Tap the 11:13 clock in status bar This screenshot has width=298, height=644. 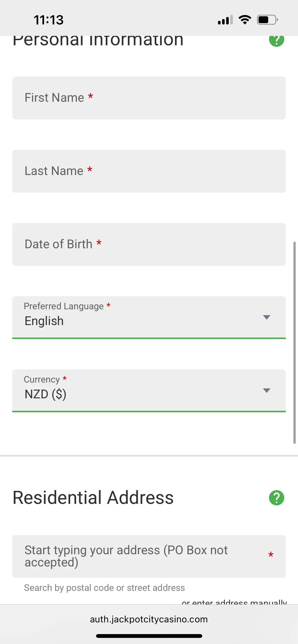click(x=48, y=20)
